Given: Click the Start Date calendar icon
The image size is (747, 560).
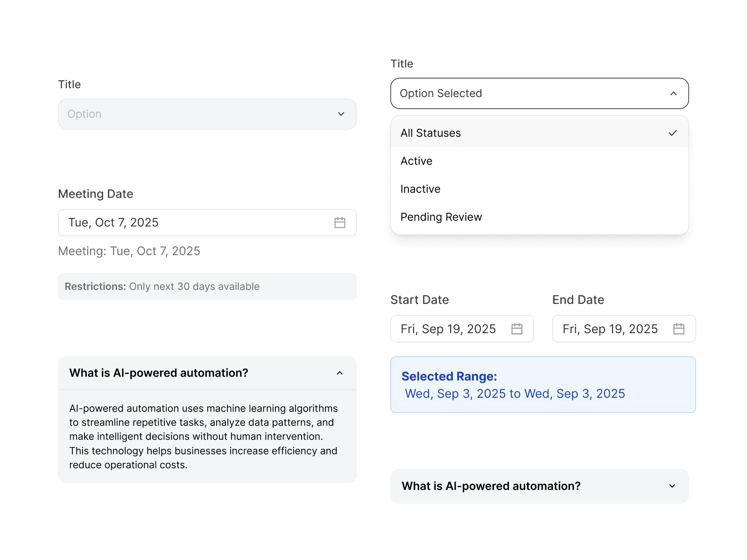Looking at the screenshot, I should coord(517,329).
